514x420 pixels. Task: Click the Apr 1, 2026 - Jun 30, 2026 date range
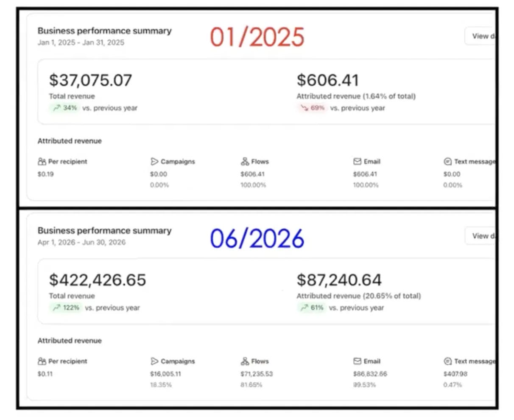coord(81,242)
